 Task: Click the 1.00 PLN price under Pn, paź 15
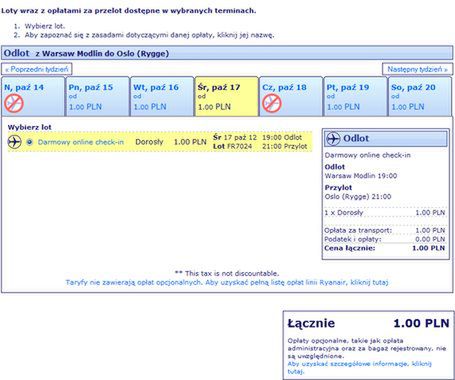[x=85, y=107]
